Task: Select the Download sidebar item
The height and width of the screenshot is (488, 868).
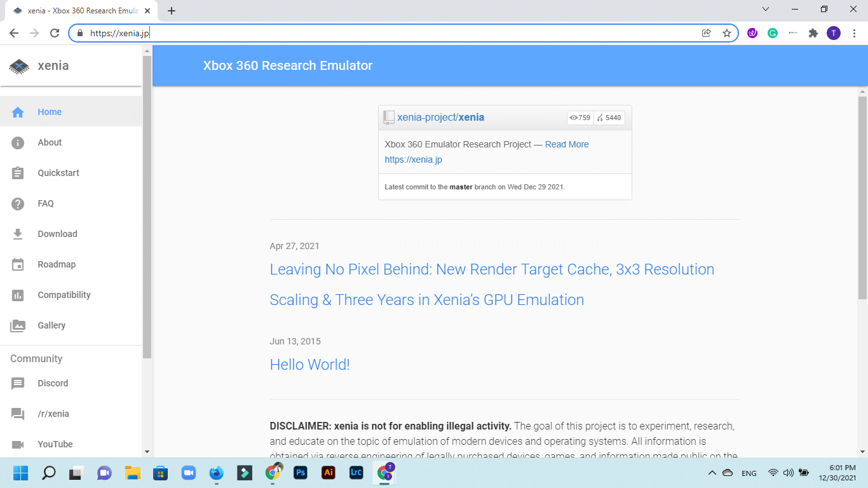Action: (71, 234)
